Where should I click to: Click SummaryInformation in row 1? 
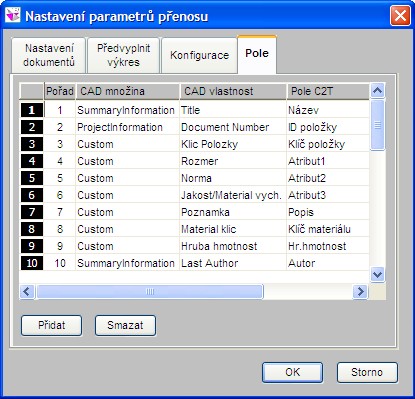click(x=127, y=110)
